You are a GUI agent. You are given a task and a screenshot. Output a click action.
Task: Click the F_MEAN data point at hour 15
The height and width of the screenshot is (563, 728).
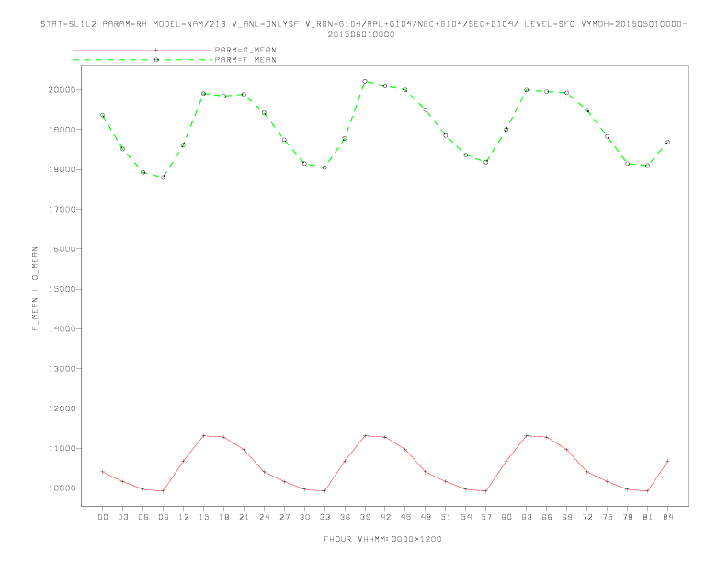[x=203, y=93]
